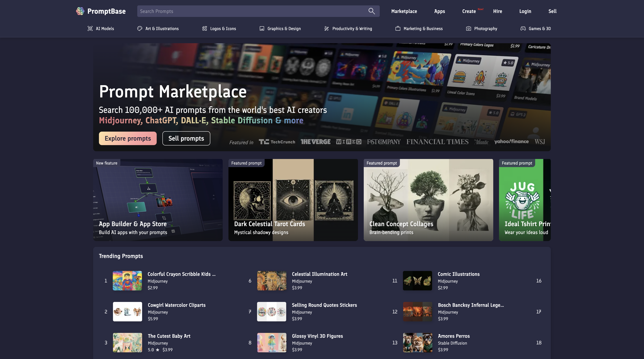
Task: Open the Amores Perros trending prompt
Action: [453, 336]
